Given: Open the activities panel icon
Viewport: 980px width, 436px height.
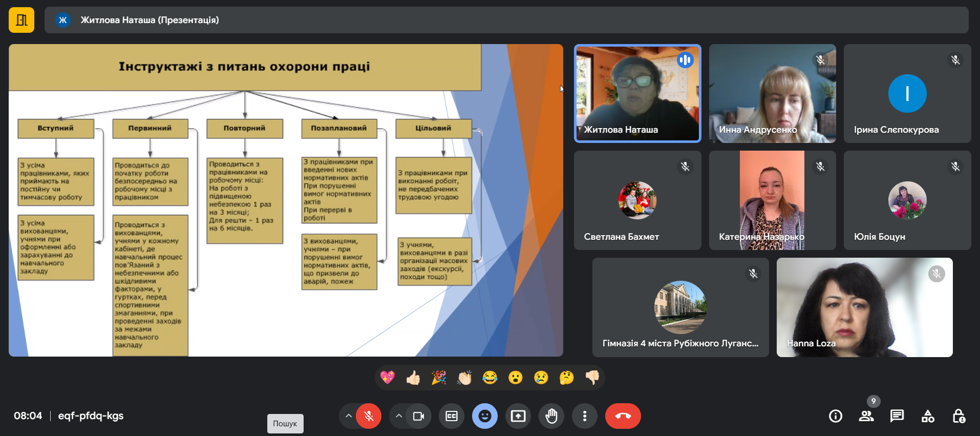Looking at the screenshot, I should [x=928, y=416].
